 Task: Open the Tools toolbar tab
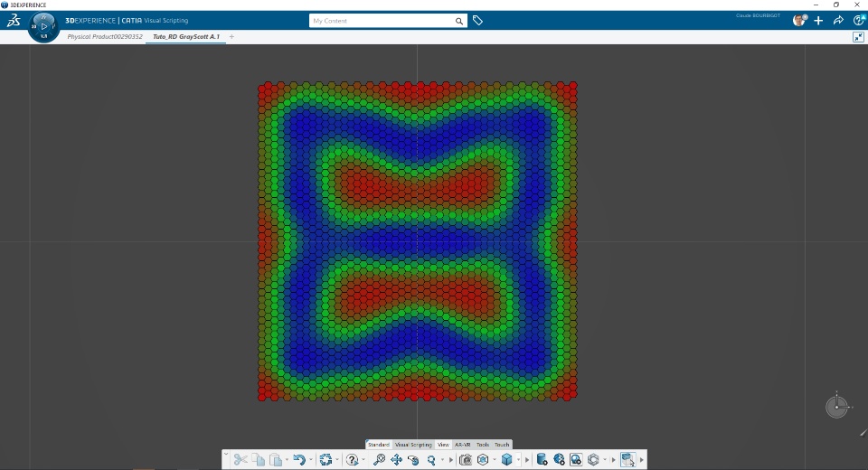pos(483,445)
